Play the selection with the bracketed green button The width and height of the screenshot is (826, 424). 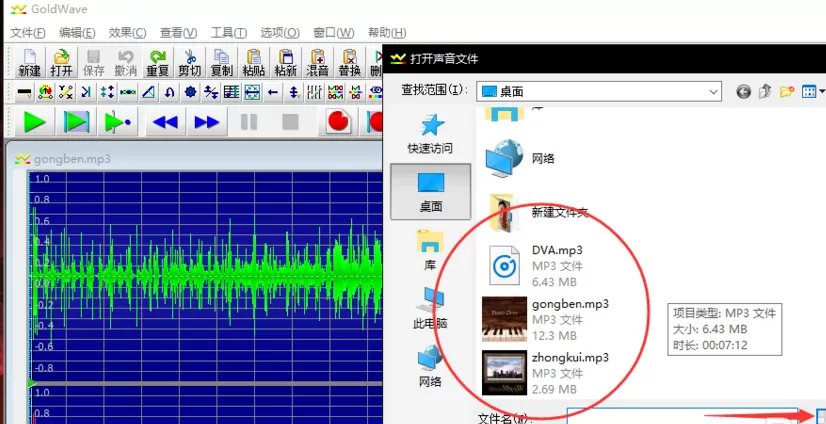(x=76, y=122)
